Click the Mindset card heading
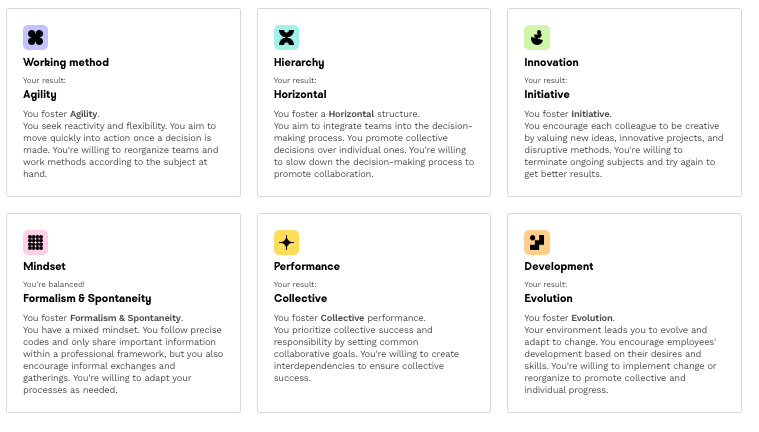Screen dimensions: 759x432 coord(43,266)
